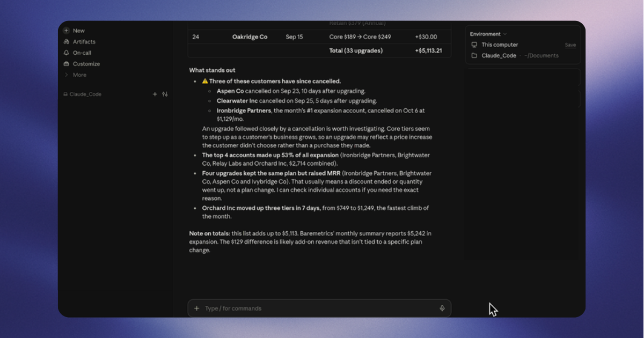The height and width of the screenshot is (338, 644).
Task: Click the 'Aspen Co' bold text
Action: (230, 91)
